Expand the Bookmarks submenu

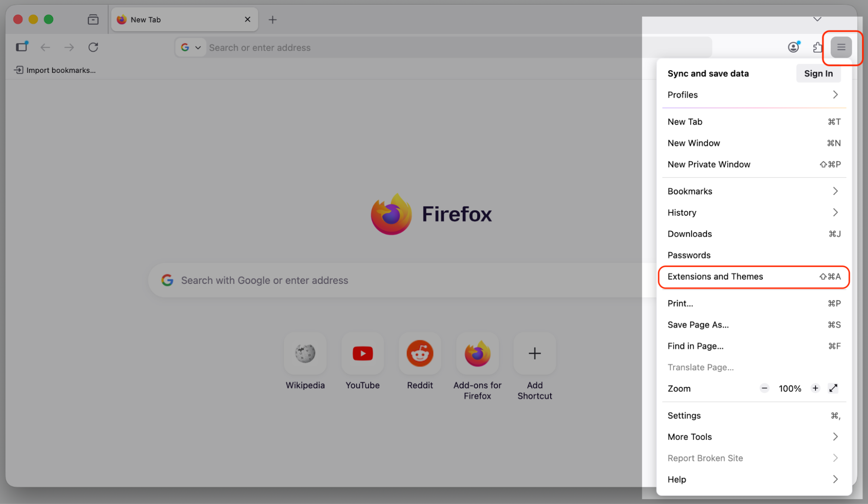(x=754, y=191)
